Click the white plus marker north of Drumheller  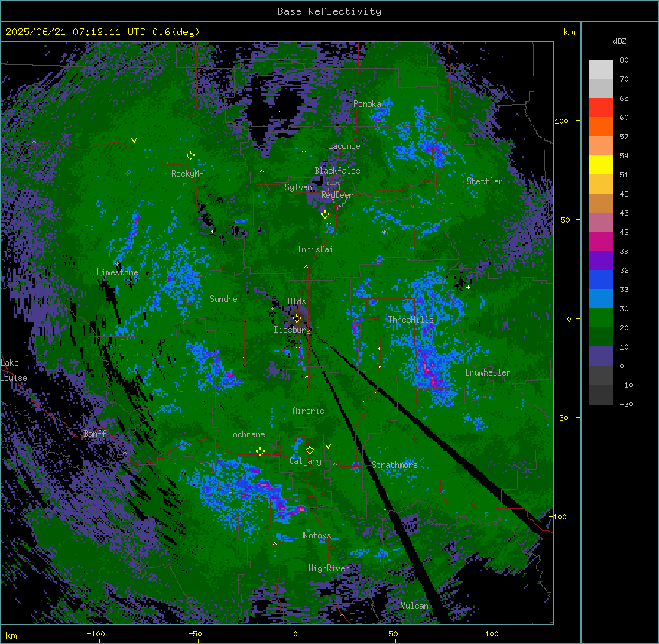pos(468,287)
